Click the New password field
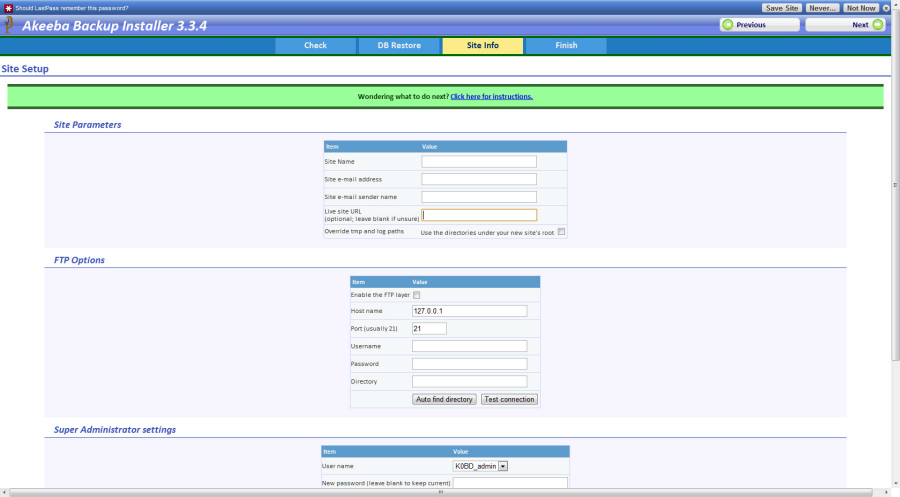Viewport: 900px width, 497px height. 510,483
